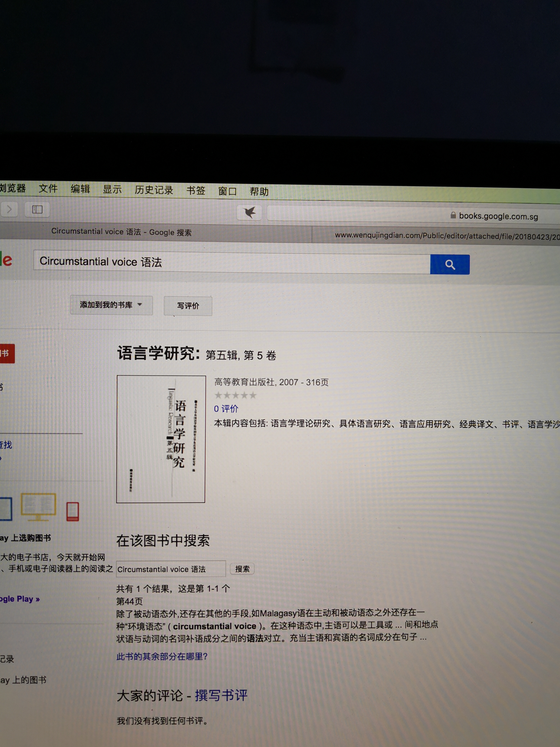The image size is (560, 747).
Task: Click the 0 评价 link
Action: coord(226,409)
